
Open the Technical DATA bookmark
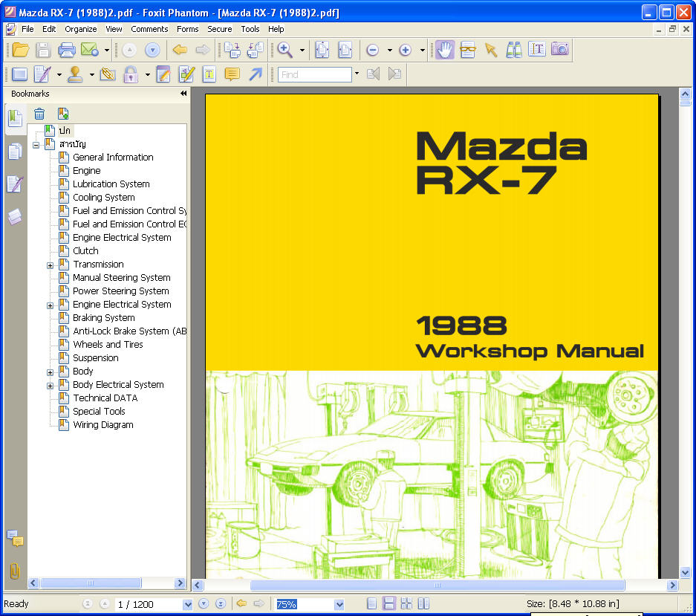click(x=105, y=398)
